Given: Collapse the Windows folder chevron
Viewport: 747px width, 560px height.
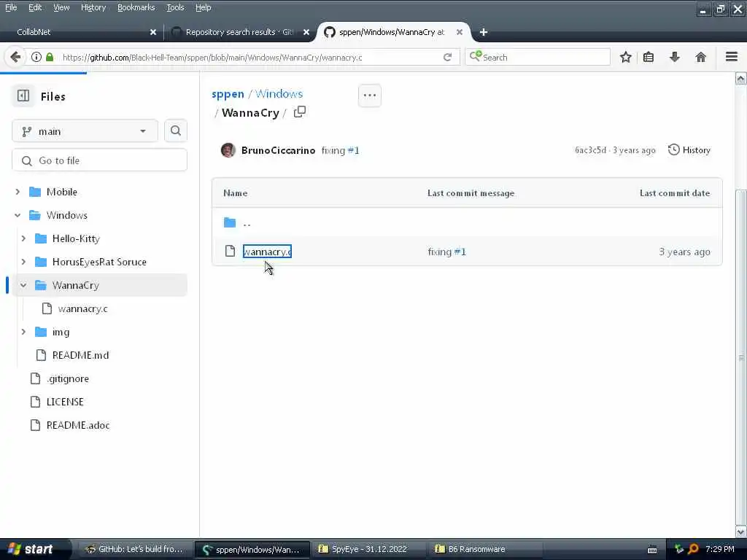Looking at the screenshot, I should click(18, 215).
